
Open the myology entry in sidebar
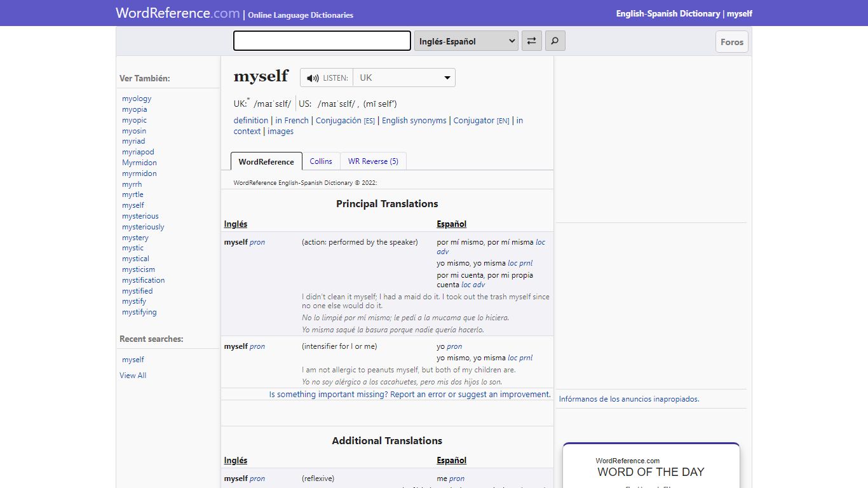(137, 98)
